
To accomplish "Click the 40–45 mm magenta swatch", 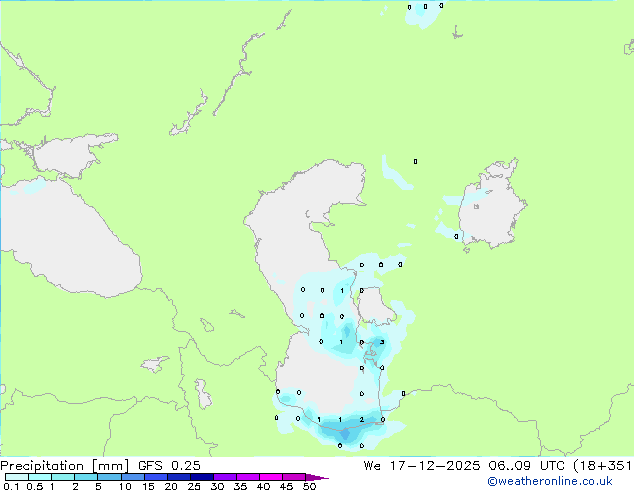I will point(271,477).
